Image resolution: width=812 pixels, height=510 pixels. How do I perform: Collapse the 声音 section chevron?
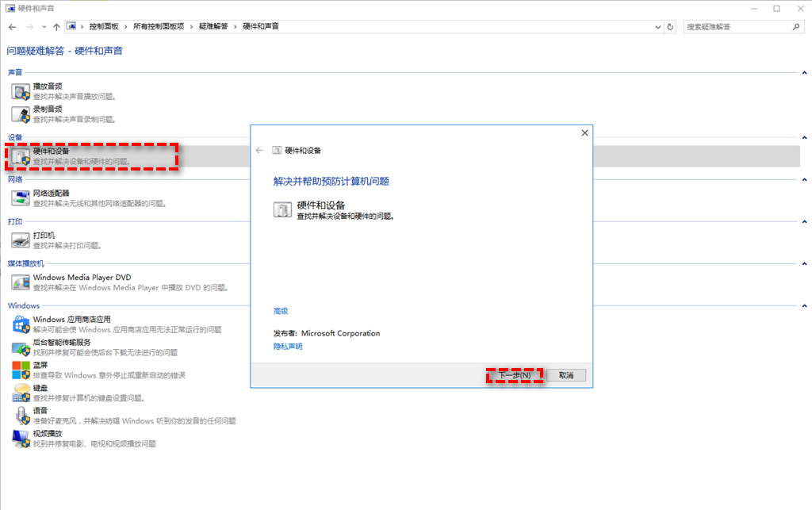click(x=804, y=72)
